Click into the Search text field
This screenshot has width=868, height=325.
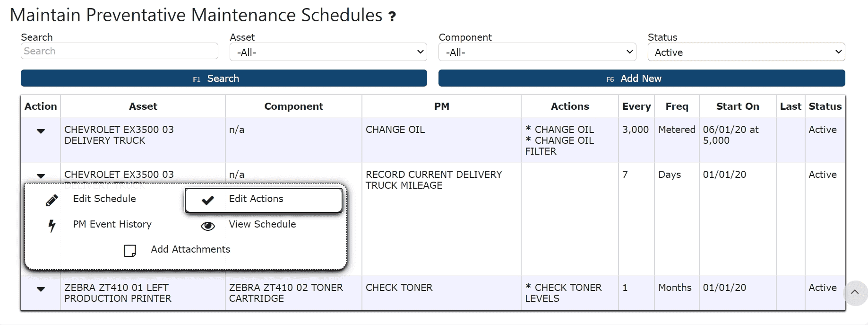click(x=119, y=51)
